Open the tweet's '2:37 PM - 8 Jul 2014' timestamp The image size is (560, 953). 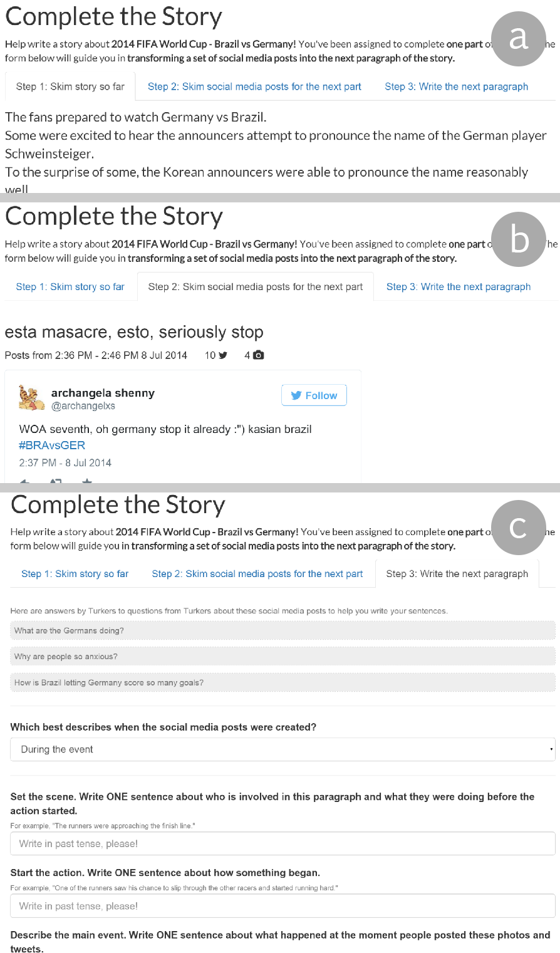coord(65,463)
